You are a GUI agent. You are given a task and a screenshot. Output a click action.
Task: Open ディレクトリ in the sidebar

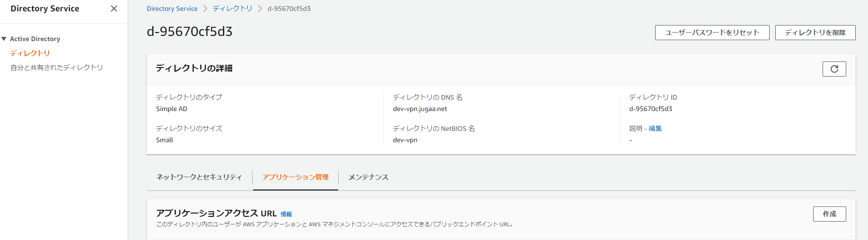(x=30, y=53)
